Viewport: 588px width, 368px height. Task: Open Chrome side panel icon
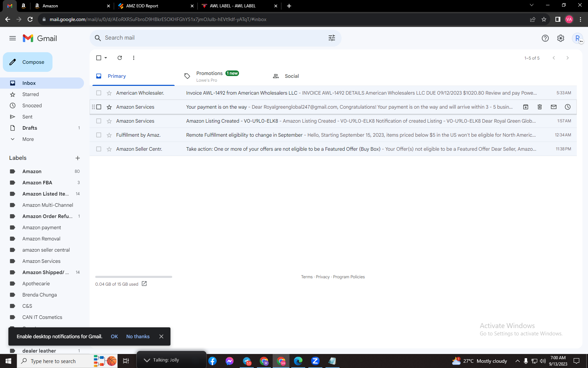(x=558, y=19)
